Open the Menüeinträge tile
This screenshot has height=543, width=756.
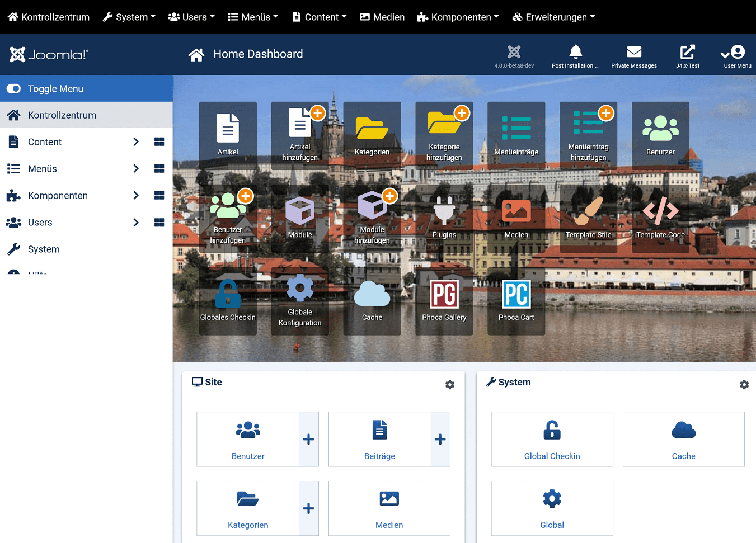(516, 135)
